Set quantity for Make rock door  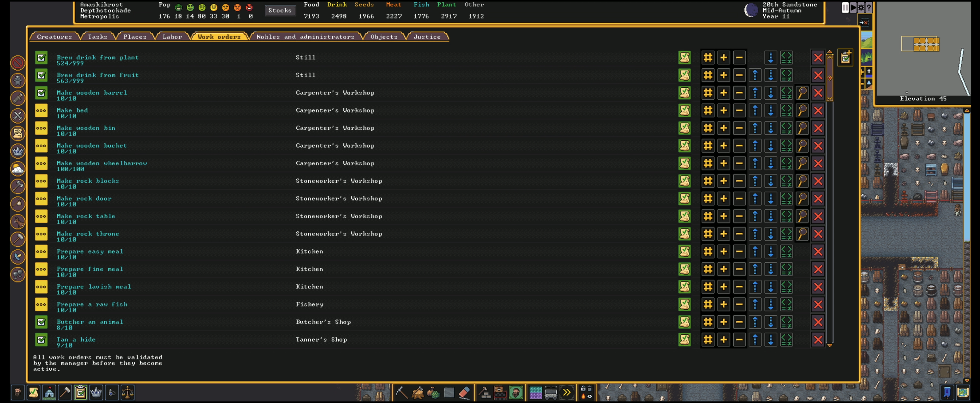pos(708,198)
